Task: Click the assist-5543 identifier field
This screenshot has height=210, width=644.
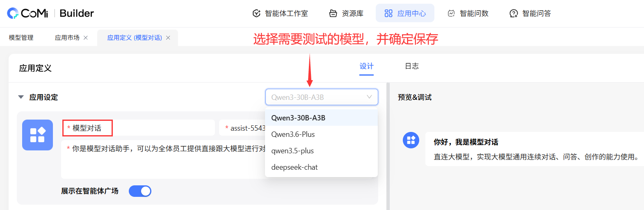Action: tap(242, 128)
